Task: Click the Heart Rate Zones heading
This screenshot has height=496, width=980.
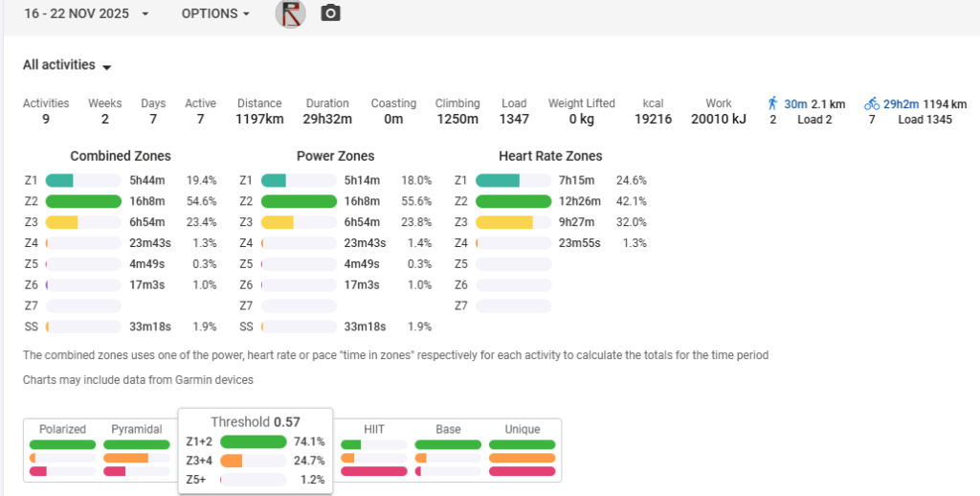Action: click(x=550, y=156)
